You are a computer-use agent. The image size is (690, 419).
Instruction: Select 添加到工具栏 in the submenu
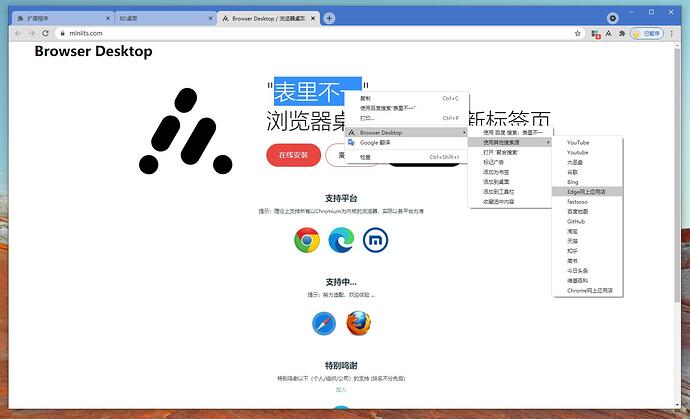(510, 192)
